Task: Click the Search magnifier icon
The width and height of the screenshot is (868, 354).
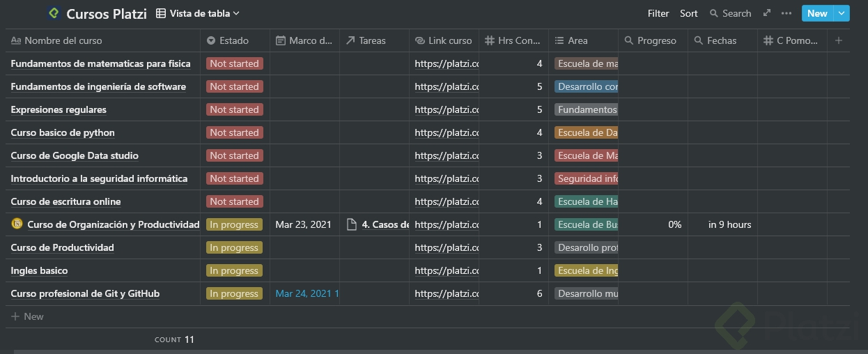Action: click(714, 13)
